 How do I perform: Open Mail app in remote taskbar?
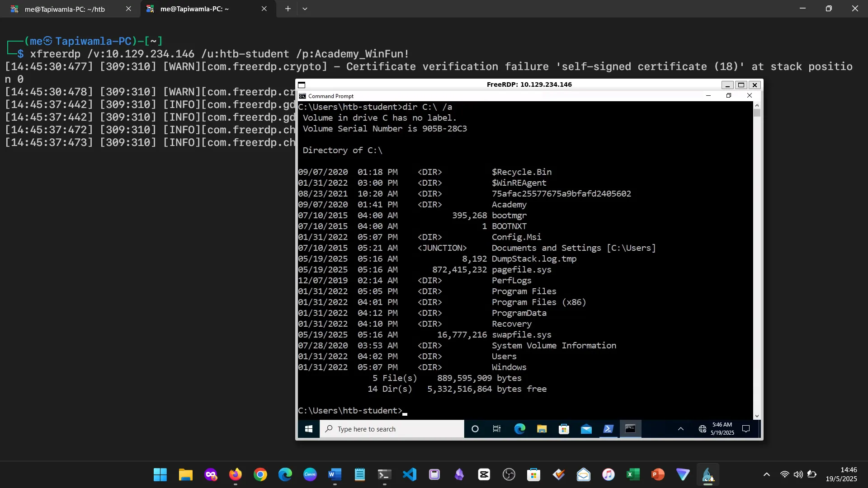coord(586,429)
